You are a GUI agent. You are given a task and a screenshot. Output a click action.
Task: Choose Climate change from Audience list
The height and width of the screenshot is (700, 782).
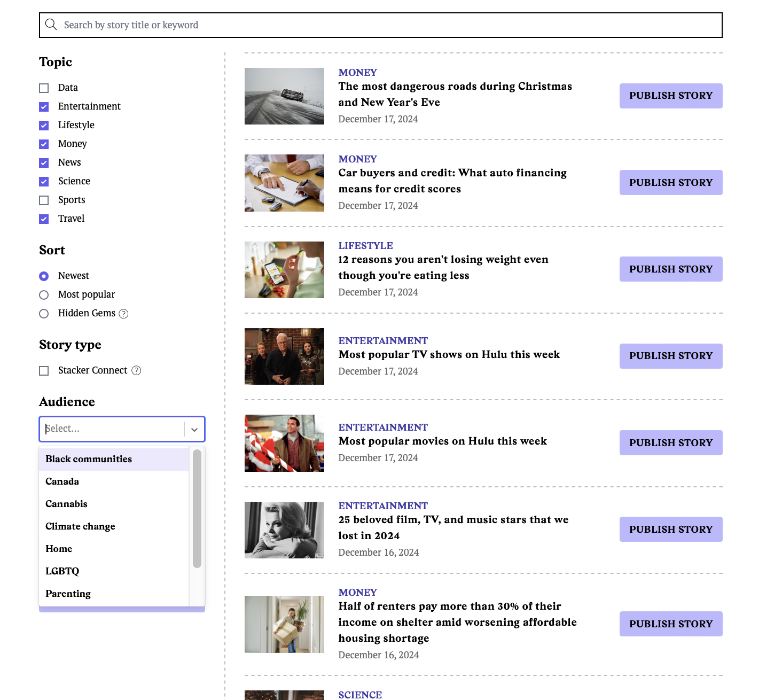coord(114,526)
